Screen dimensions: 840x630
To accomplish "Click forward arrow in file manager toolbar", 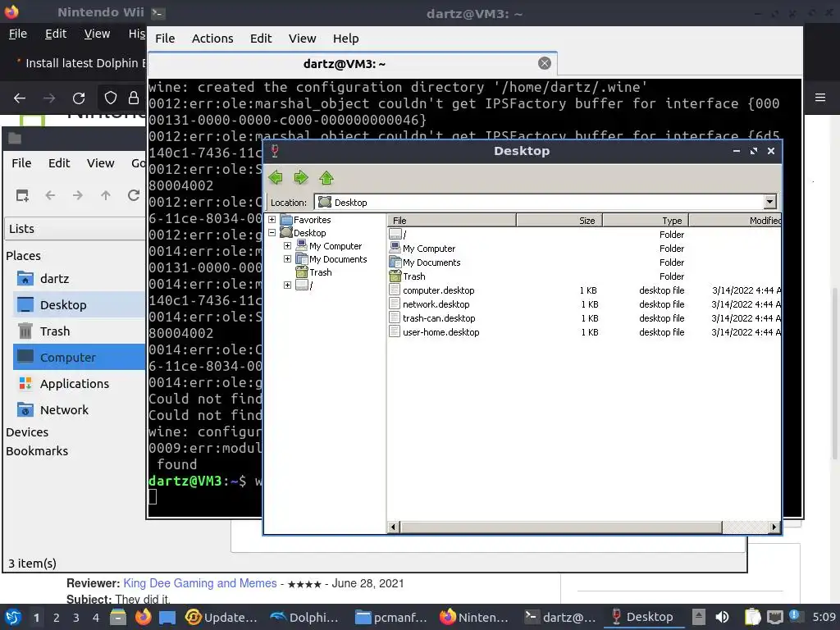I will [x=78, y=195].
